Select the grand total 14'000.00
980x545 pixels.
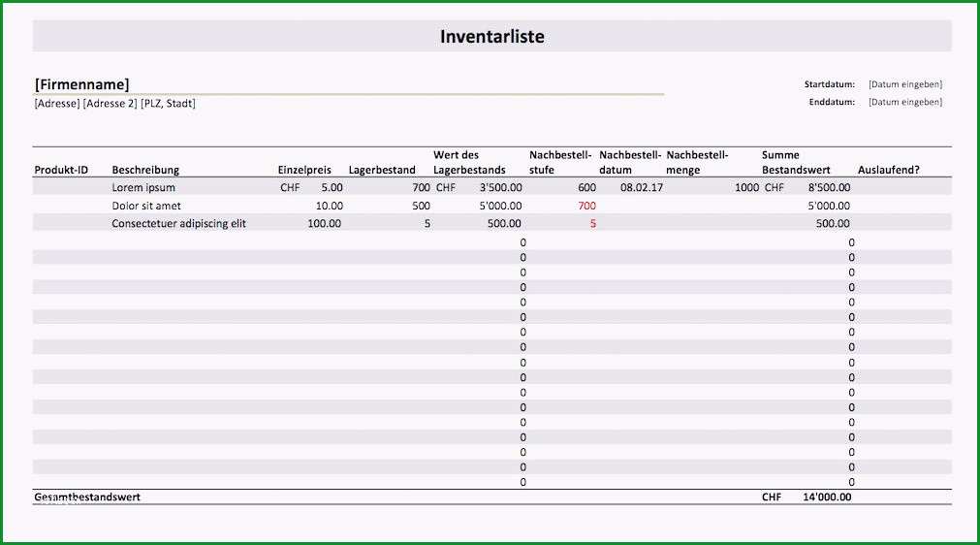(x=827, y=497)
